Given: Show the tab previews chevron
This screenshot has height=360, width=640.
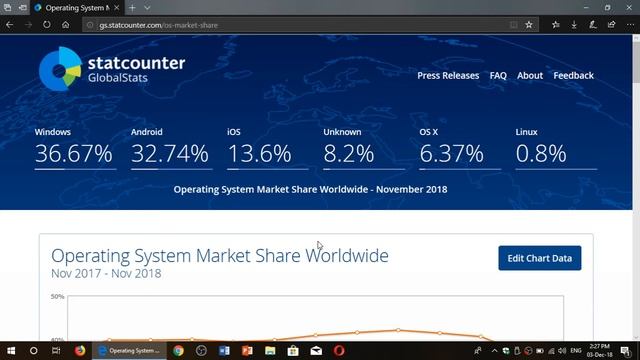Looking at the screenshot, I should 147,8.
